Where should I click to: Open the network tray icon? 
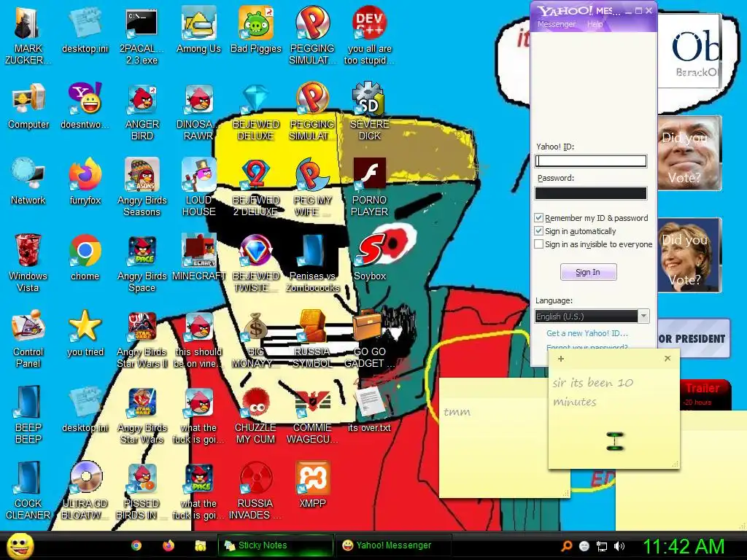coord(602,546)
